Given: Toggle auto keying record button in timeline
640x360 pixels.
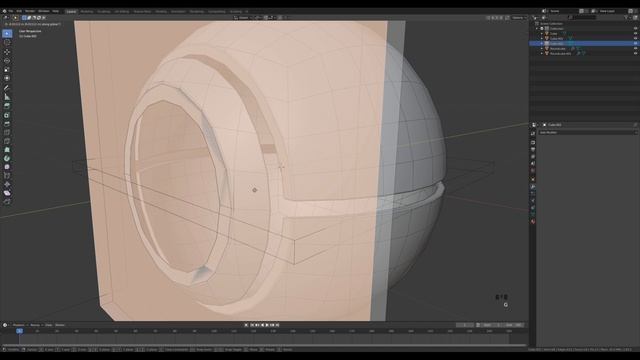Looking at the screenshot, I should tap(246, 325).
